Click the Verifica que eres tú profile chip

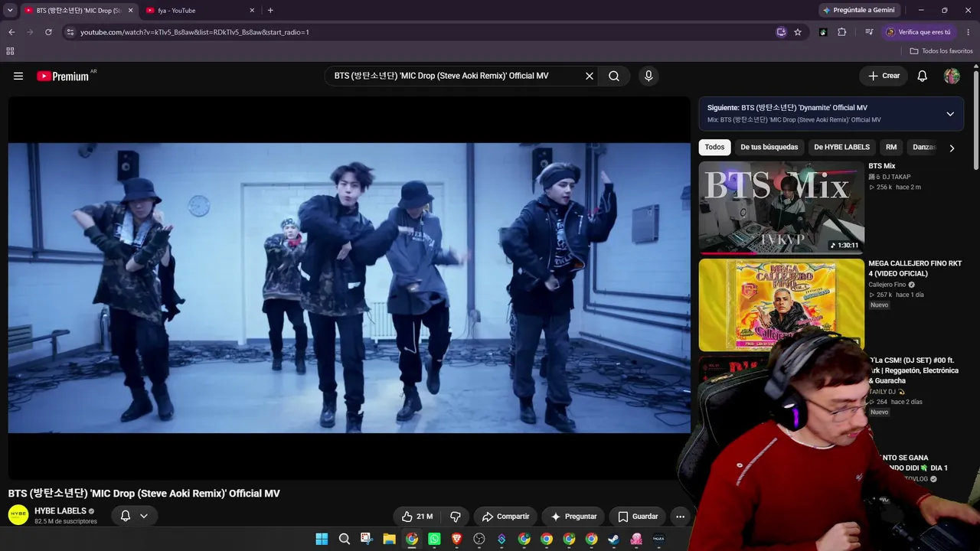919,32
